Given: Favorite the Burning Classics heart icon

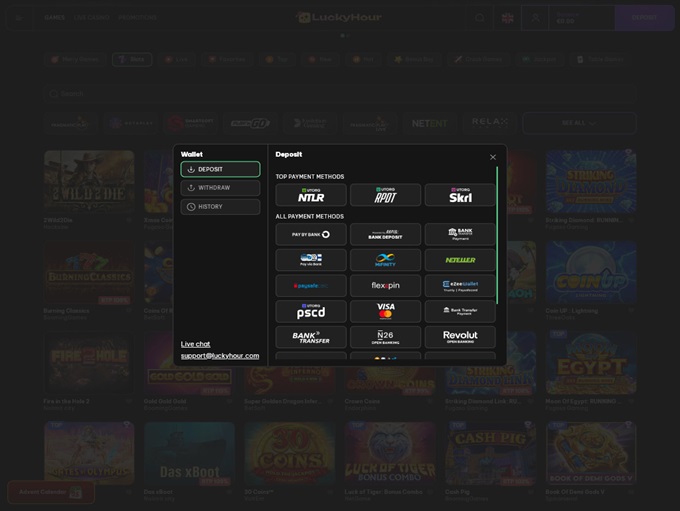Looking at the screenshot, I should [129, 311].
